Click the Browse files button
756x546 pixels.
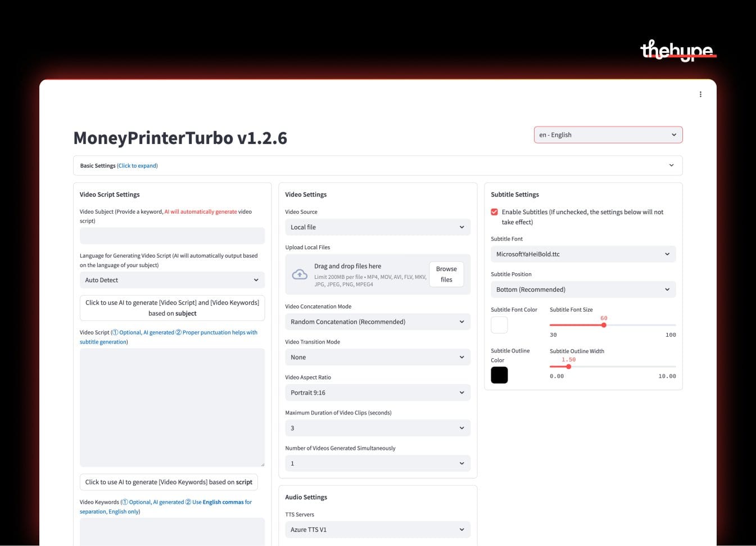[446, 274]
